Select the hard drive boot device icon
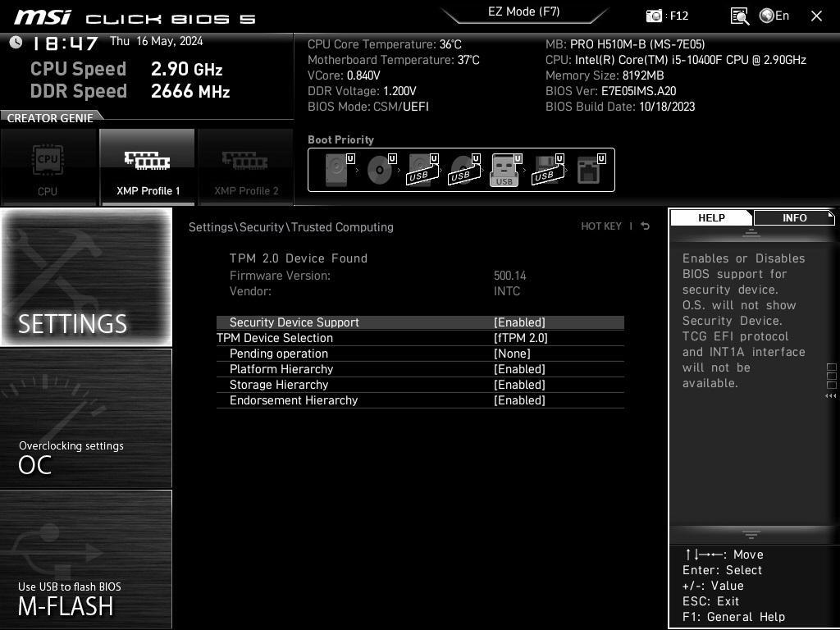Image resolution: width=840 pixels, height=630 pixels. [337, 170]
